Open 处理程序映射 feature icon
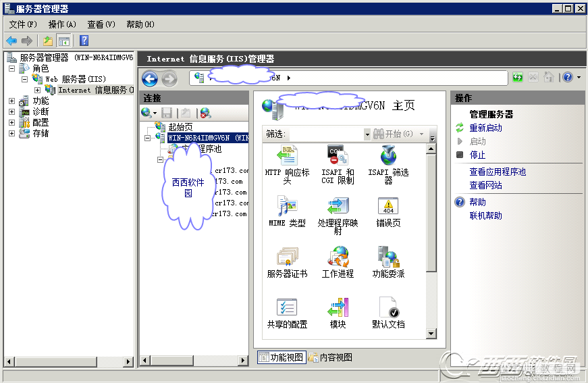 click(338, 205)
